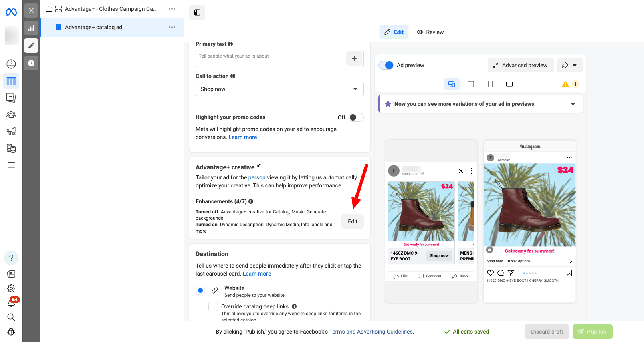This screenshot has height=342, width=644.
Task: Switch to the Review tab
Action: pyautogui.click(x=430, y=32)
